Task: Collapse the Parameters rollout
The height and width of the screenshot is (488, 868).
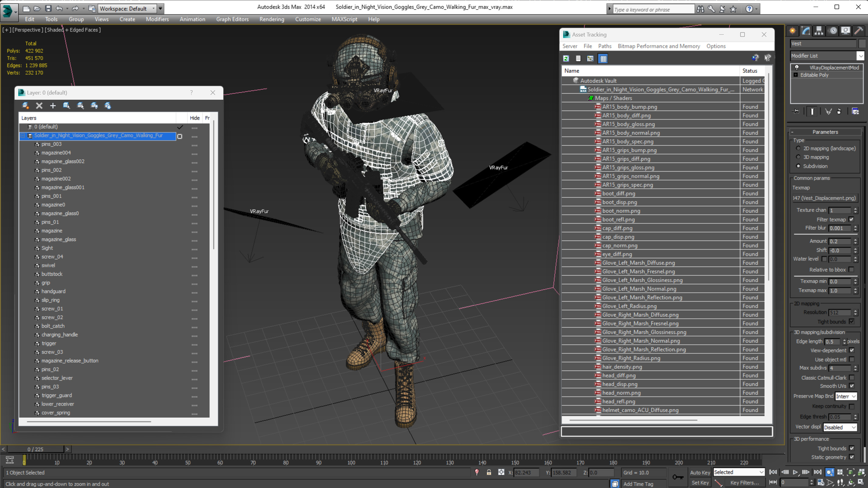Action: (792, 132)
